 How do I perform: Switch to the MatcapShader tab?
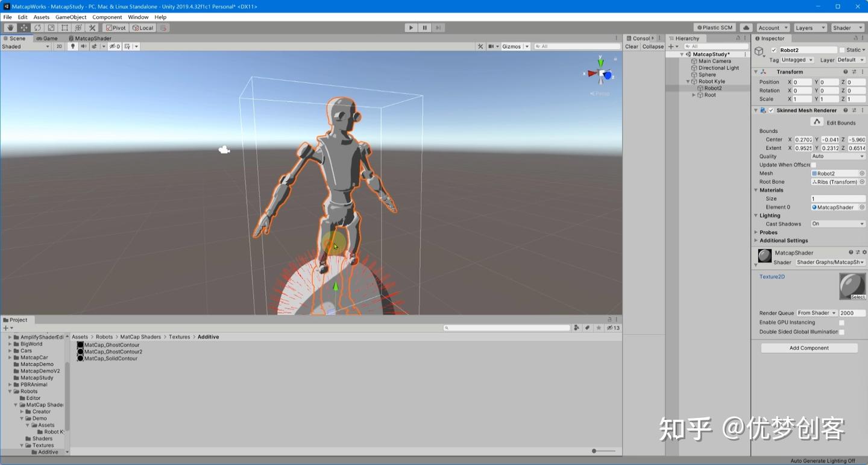[90, 39]
